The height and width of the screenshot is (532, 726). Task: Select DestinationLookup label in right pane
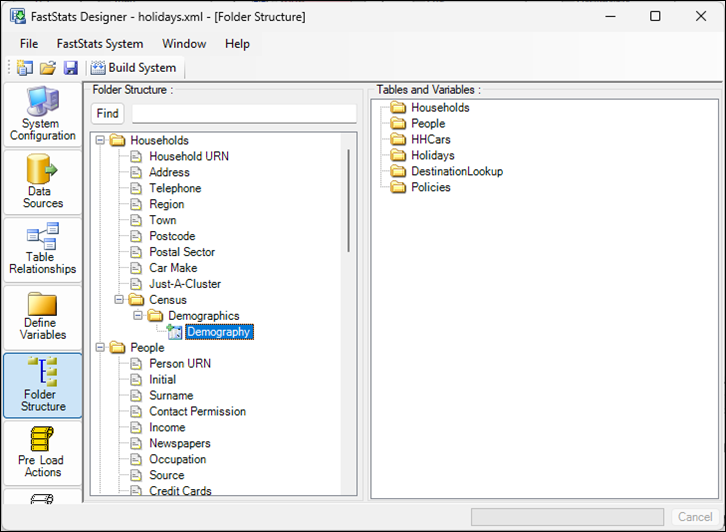pyautogui.click(x=457, y=171)
